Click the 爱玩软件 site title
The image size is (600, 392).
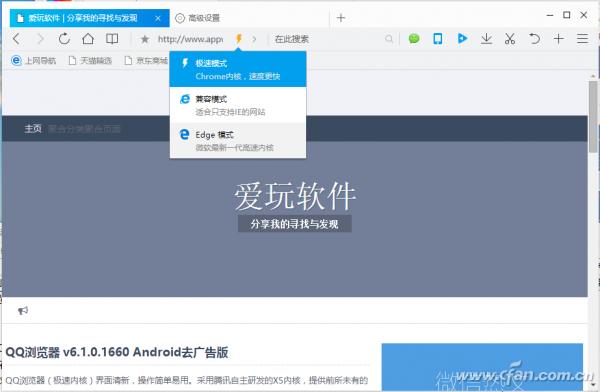295,196
